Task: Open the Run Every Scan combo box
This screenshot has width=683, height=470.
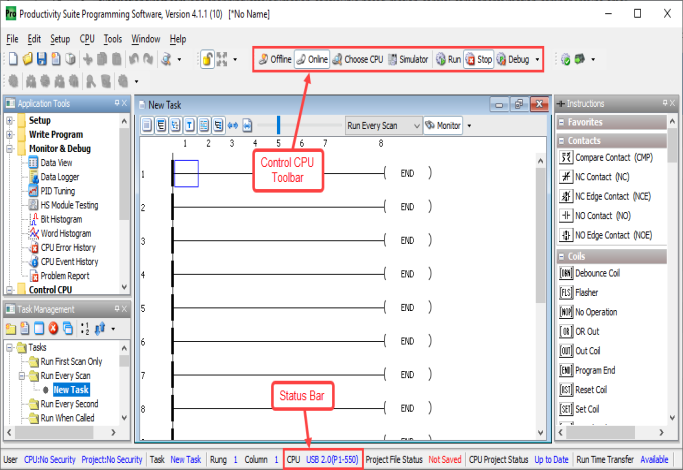Action: (381, 126)
